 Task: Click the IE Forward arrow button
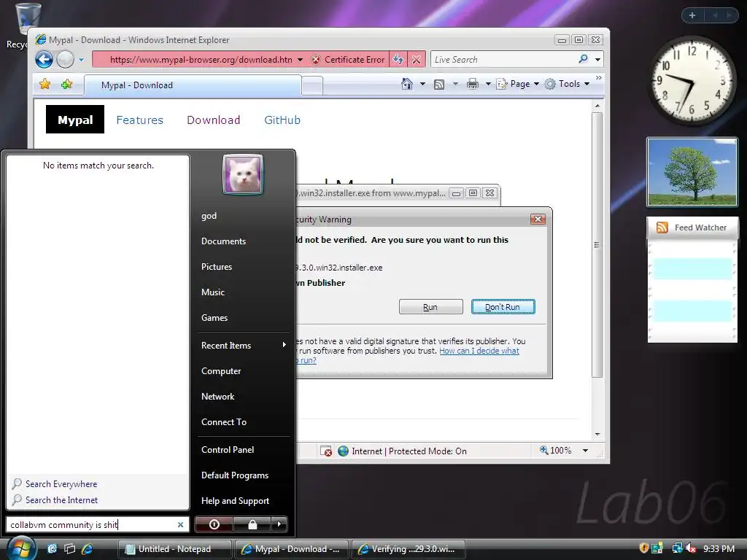click(65, 60)
